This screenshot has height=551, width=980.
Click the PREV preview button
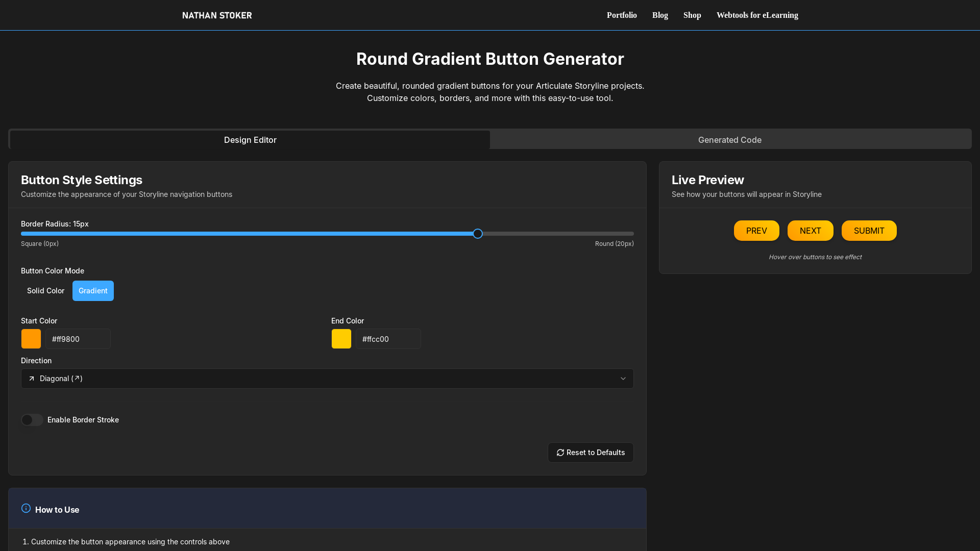click(x=756, y=231)
